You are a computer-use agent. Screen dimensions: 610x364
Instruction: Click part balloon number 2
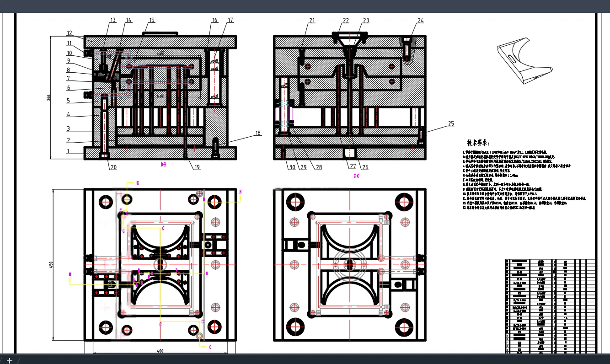click(x=68, y=140)
